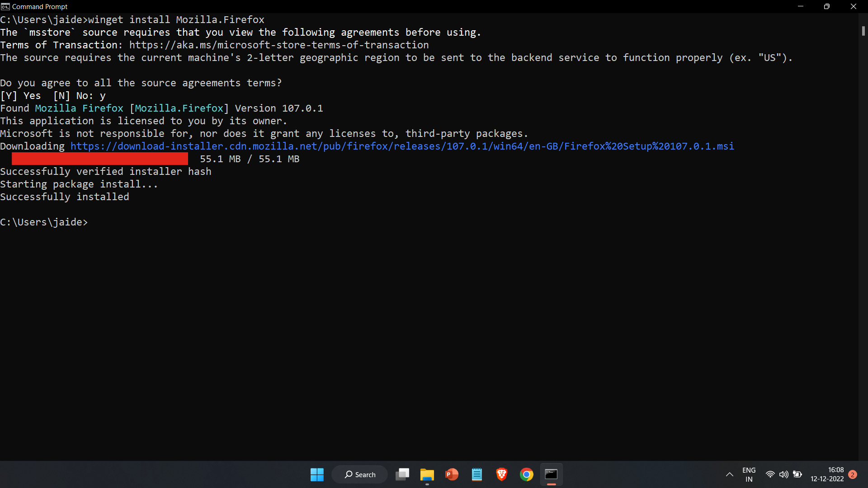Open the volume control in tray
Viewport: 868px width, 488px height.
784,474
